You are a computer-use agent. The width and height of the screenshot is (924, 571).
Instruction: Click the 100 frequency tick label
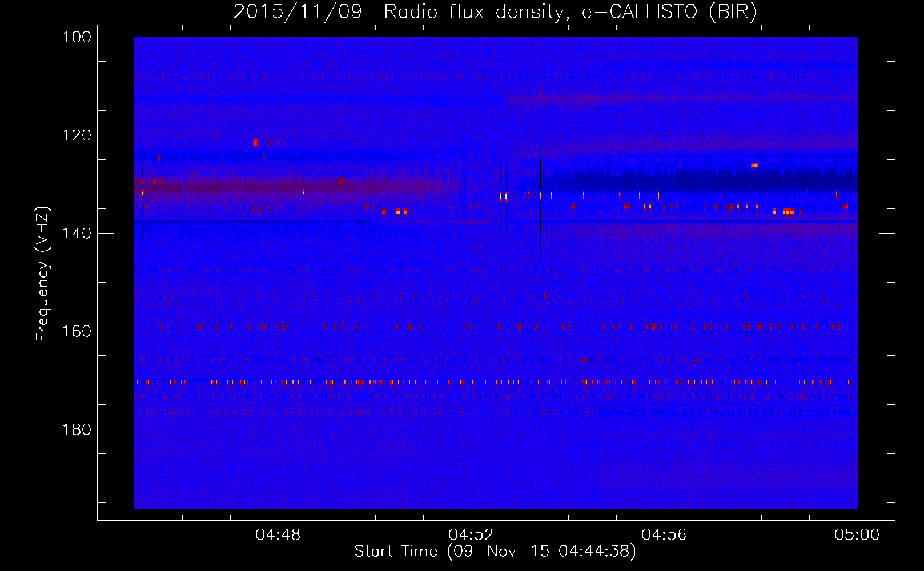76,37
